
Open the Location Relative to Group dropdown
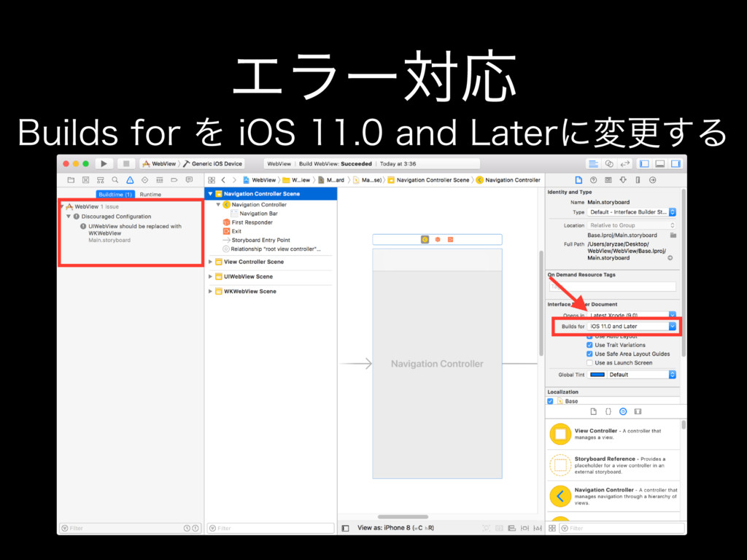(632, 225)
